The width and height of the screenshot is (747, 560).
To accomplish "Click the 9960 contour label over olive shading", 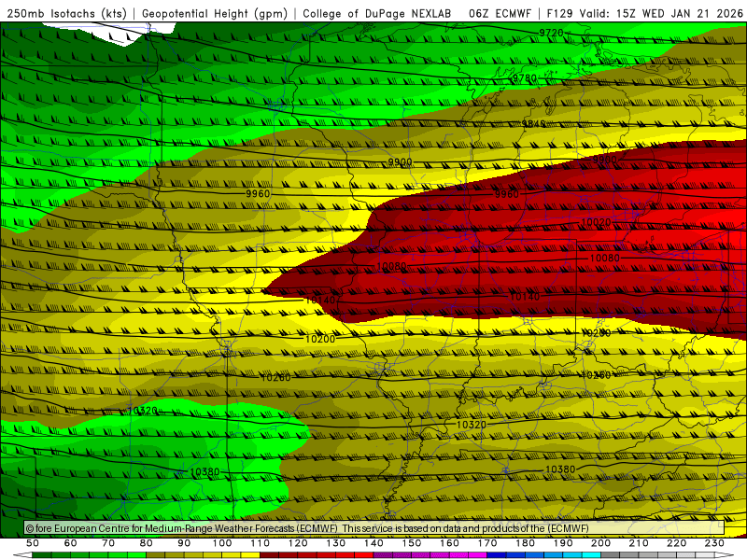I will pyautogui.click(x=258, y=194).
